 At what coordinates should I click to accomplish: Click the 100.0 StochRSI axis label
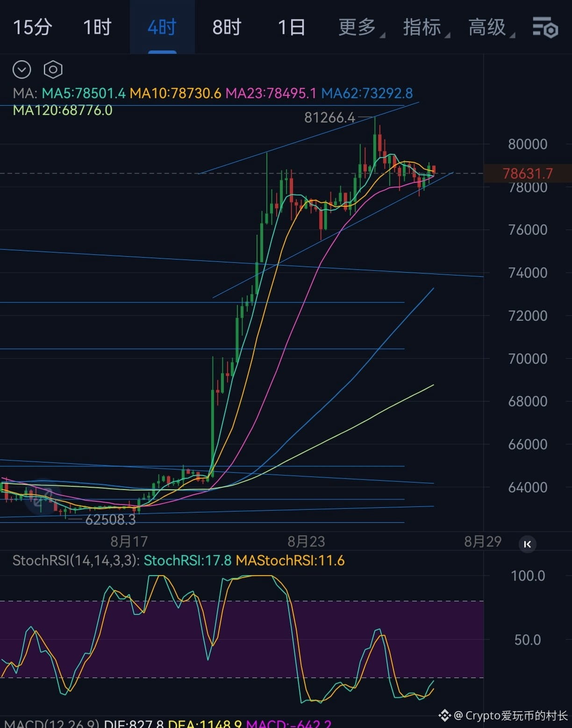[x=528, y=576]
